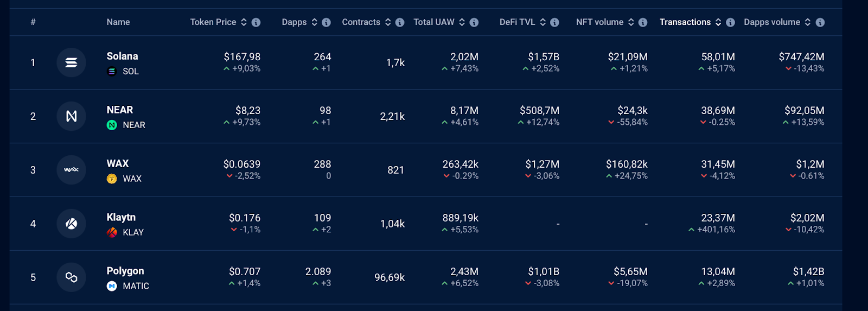This screenshot has width=868, height=311.
Task: Click Polygon dapps count 2.089
Action: tap(318, 271)
